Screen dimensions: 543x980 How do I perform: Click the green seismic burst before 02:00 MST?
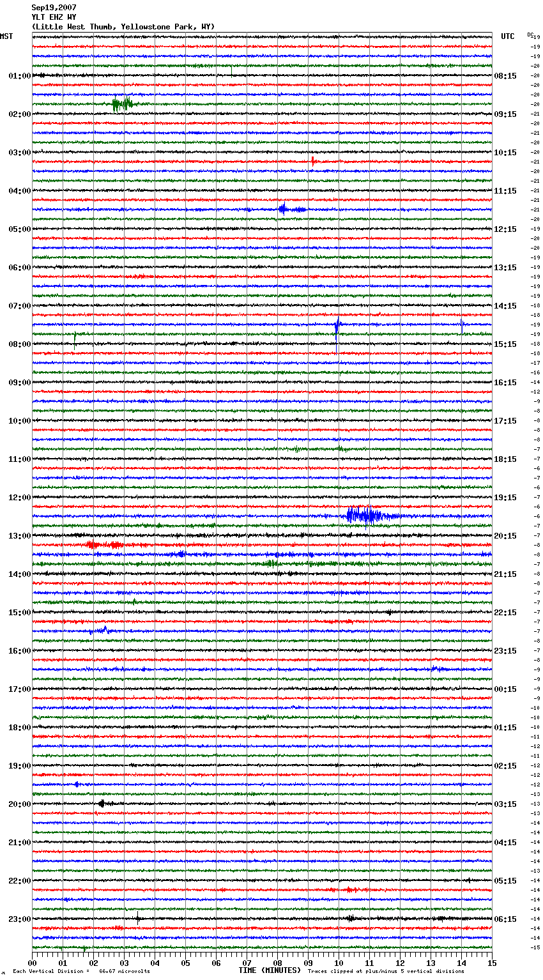click(x=123, y=104)
